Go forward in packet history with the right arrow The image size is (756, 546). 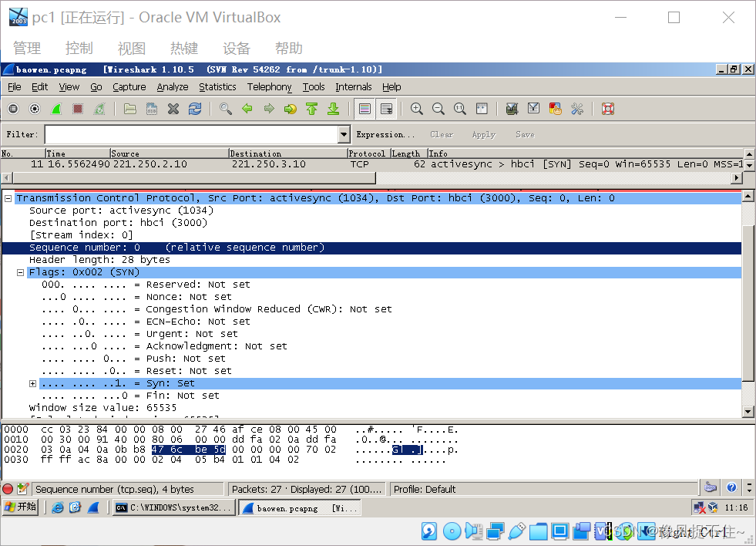click(268, 109)
